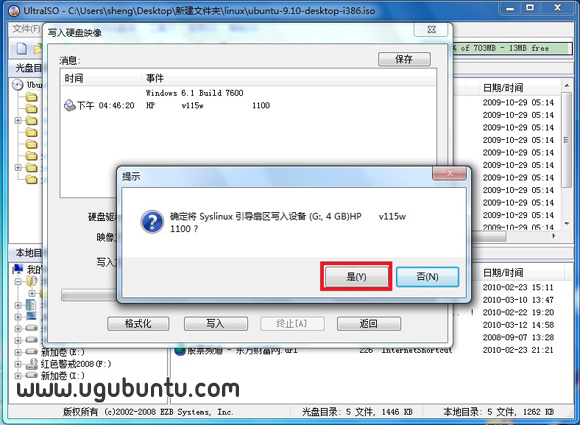Click the event log disc icon
Screen dimensions: 580x425
(x=70, y=105)
